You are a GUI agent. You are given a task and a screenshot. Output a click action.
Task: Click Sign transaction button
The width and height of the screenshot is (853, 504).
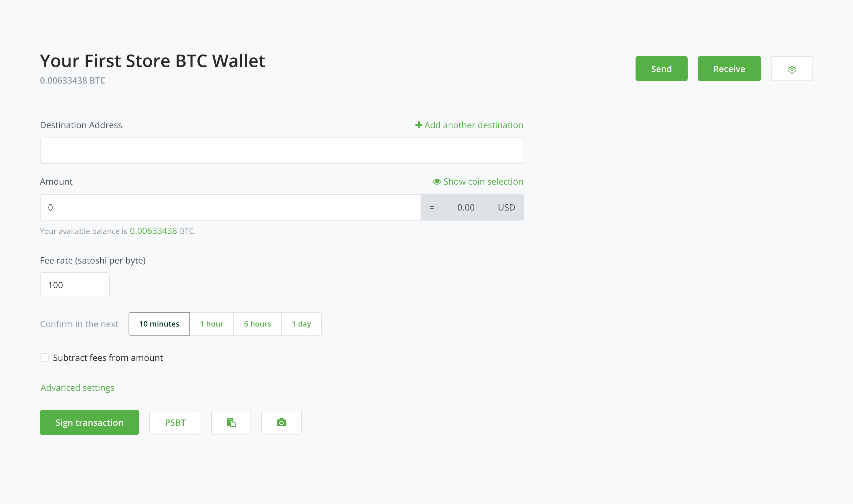pyautogui.click(x=90, y=422)
